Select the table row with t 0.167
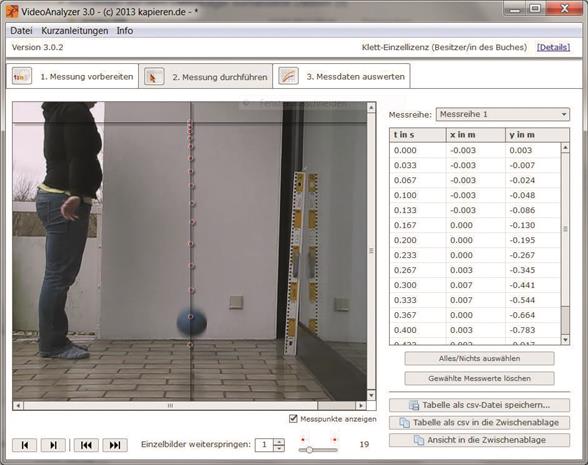 475,225
